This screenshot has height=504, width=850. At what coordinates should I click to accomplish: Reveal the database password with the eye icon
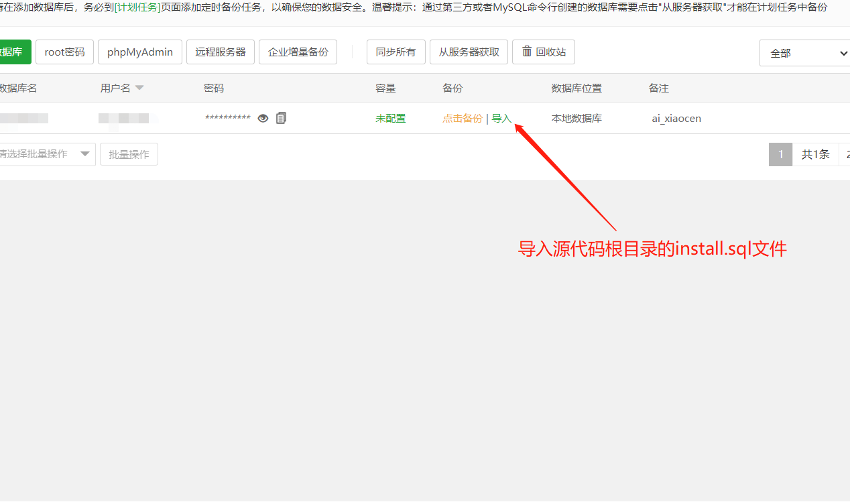tap(263, 118)
